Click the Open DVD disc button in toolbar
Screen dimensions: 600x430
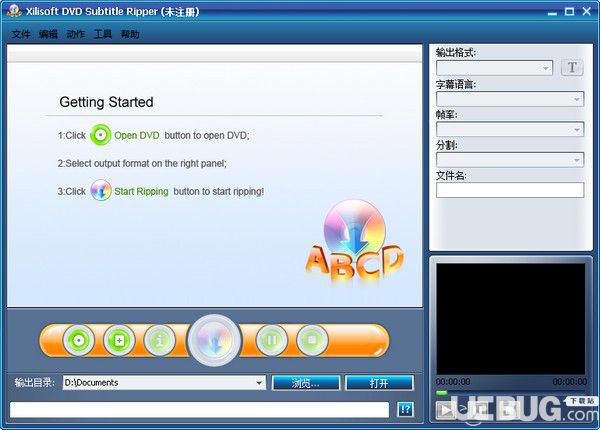click(79, 340)
